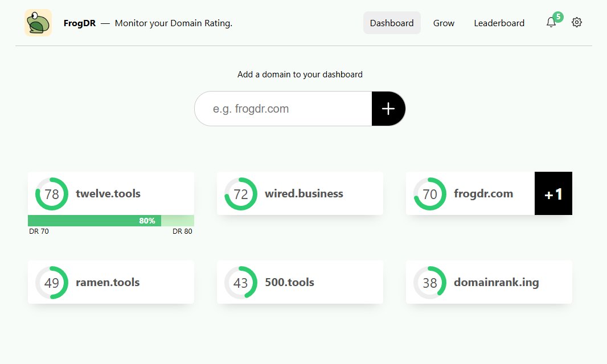Click the domain input field

(x=283, y=109)
